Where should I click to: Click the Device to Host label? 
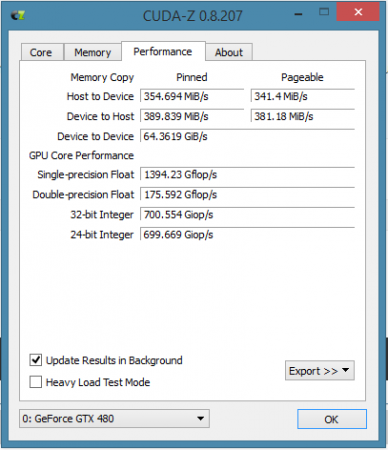coord(100,116)
